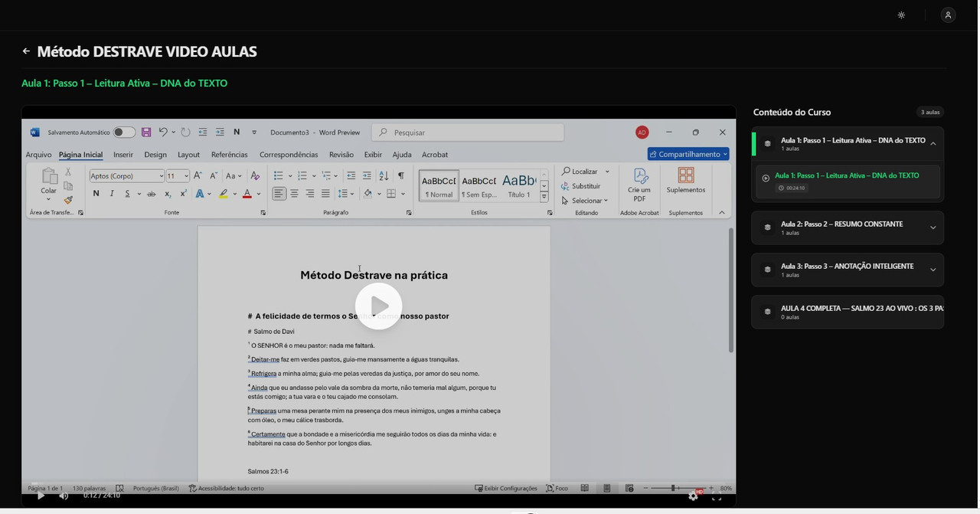Mute the video volume speaker icon

[x=64, y=496]
